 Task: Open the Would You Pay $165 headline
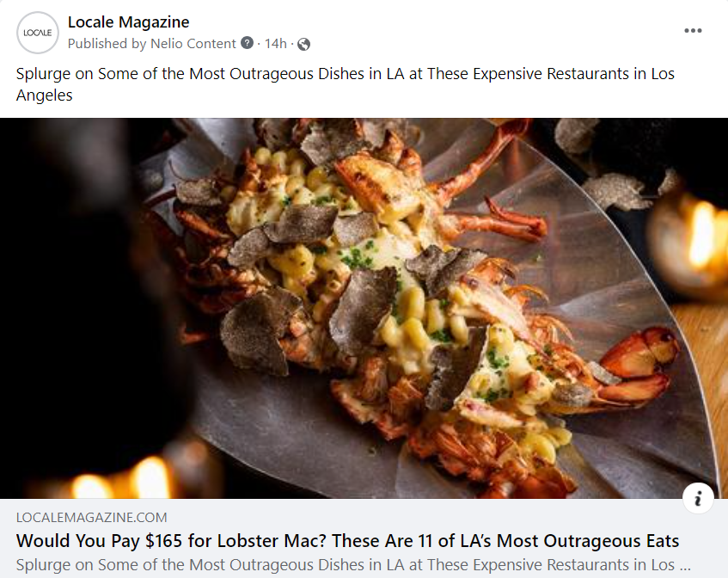pos(347,541)
